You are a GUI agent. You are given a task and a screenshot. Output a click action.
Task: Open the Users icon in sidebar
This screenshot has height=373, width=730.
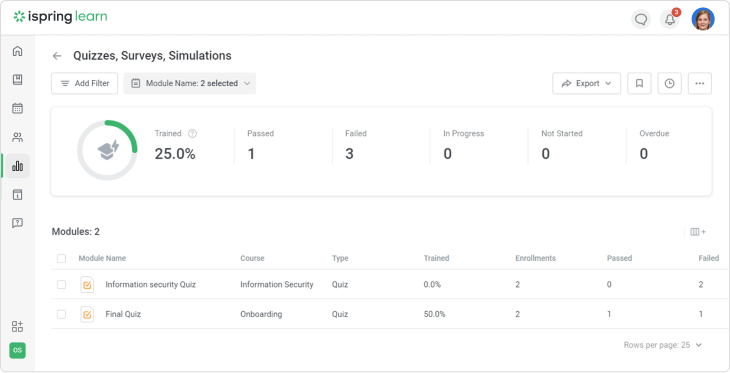[17, 137]
